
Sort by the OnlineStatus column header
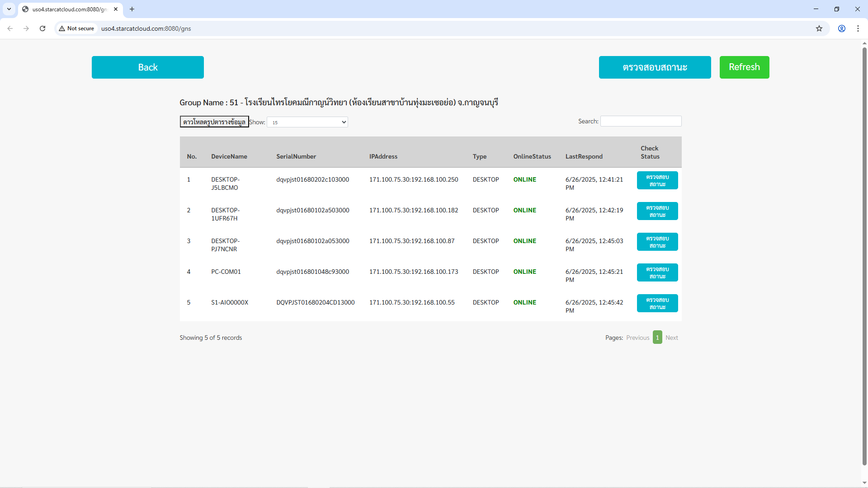point(532,156)
